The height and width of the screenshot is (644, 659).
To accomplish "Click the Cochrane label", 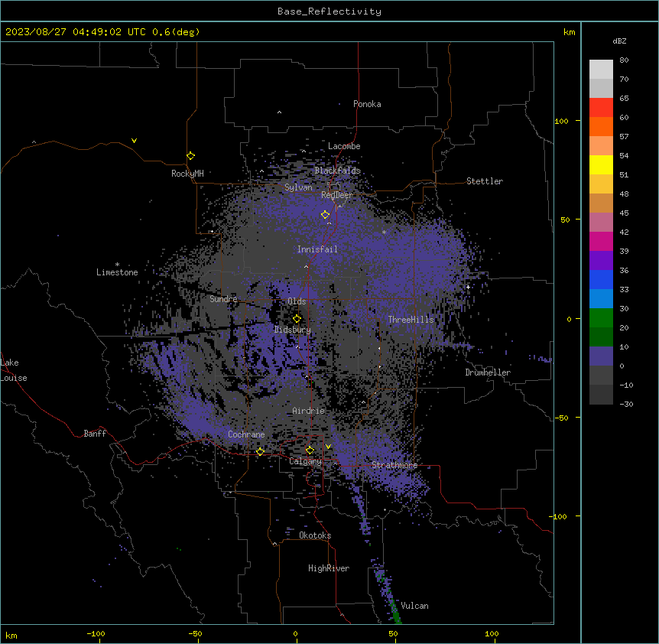I will pos(246,434).
